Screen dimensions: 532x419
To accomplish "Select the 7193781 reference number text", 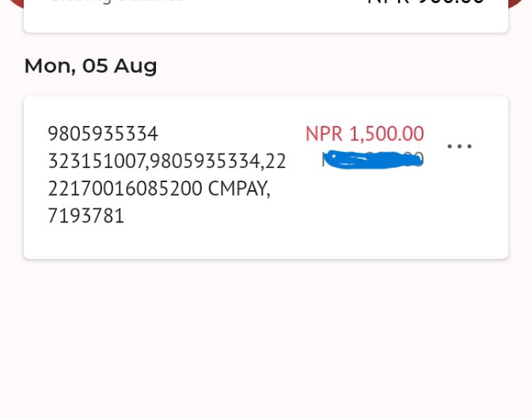I will pos(85,215).
